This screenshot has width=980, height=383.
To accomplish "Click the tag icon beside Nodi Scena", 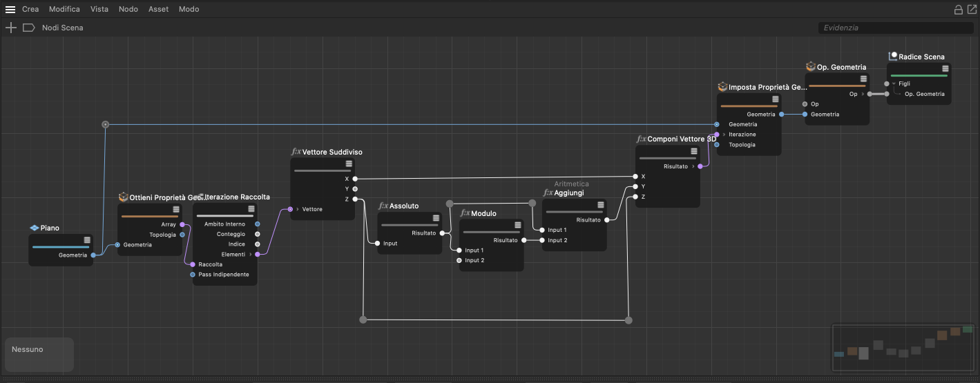I will pos(28,28).
